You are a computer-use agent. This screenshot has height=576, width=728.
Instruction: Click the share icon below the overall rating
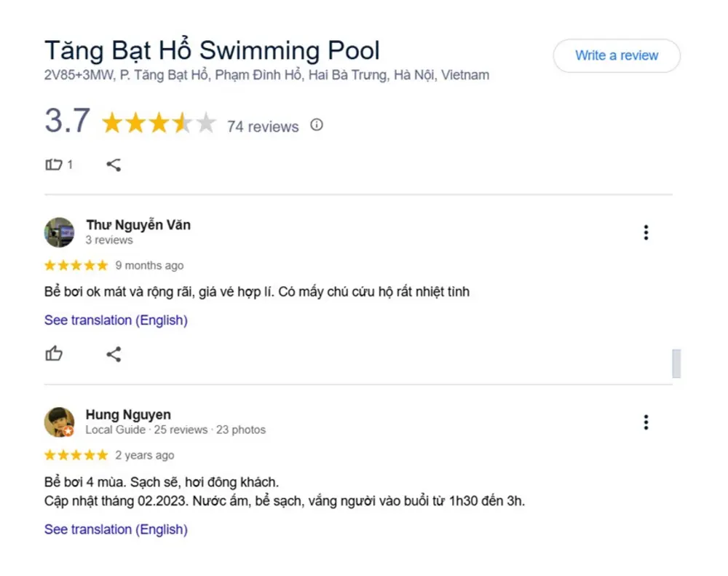114,165
